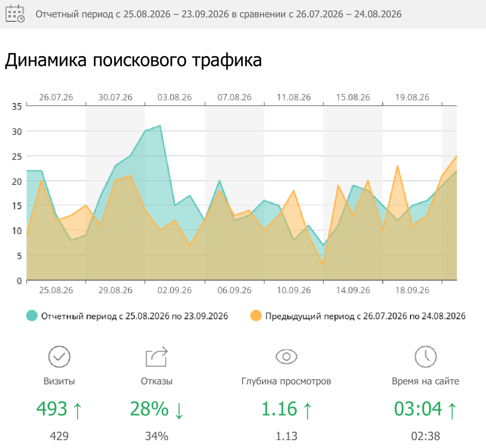This screenshot has height=448, width=486.
Task: Click the green down arrow beside 28%
Action: pyautogui.click(x=179, y=410)
